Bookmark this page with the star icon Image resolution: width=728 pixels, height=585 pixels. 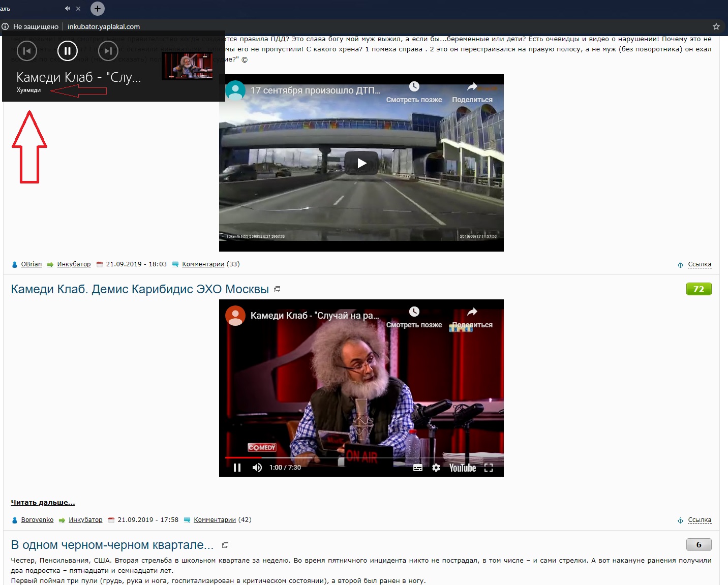[716, 26]
